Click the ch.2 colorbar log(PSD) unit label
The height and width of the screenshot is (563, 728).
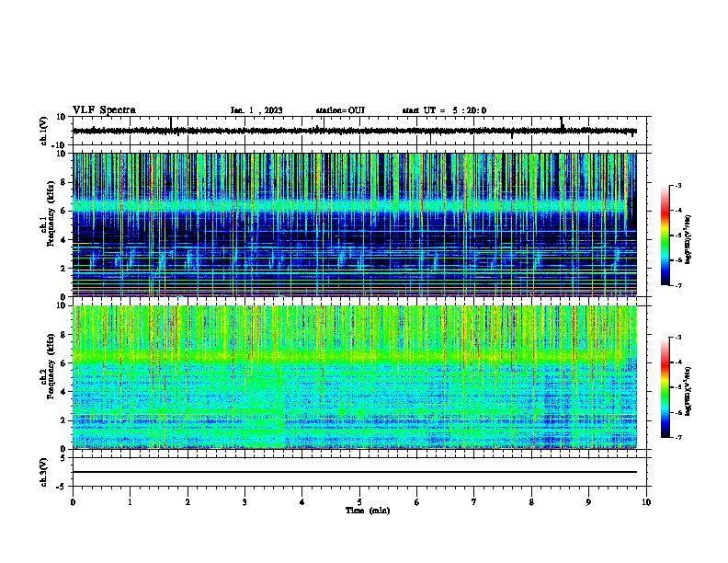point(688,392)
